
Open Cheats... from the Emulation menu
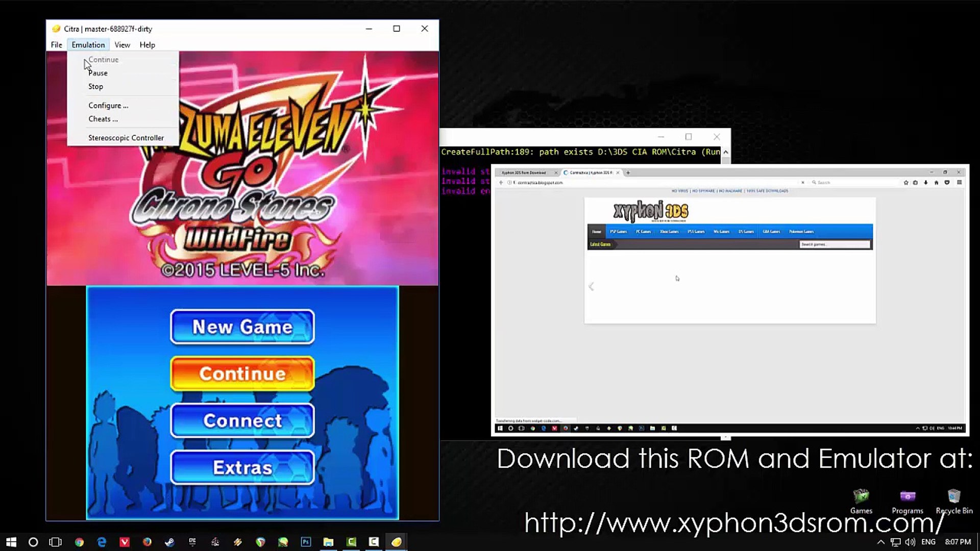[x=103, y=119]
